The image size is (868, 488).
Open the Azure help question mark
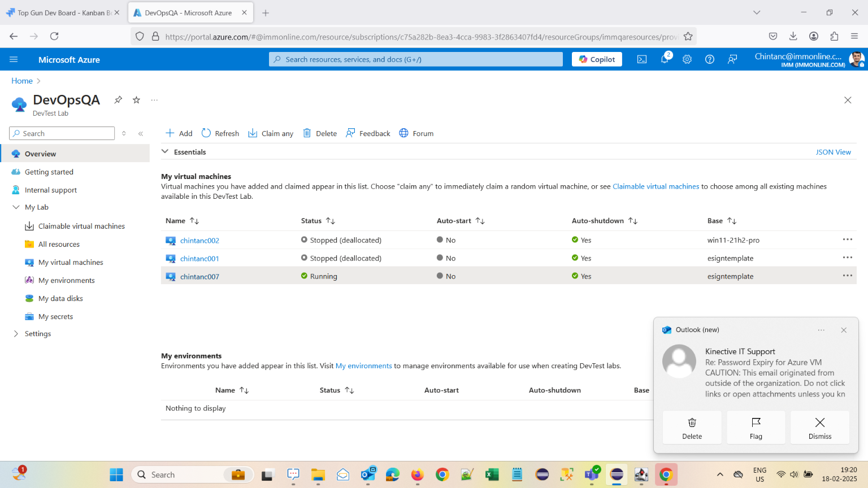coord(710,59)
